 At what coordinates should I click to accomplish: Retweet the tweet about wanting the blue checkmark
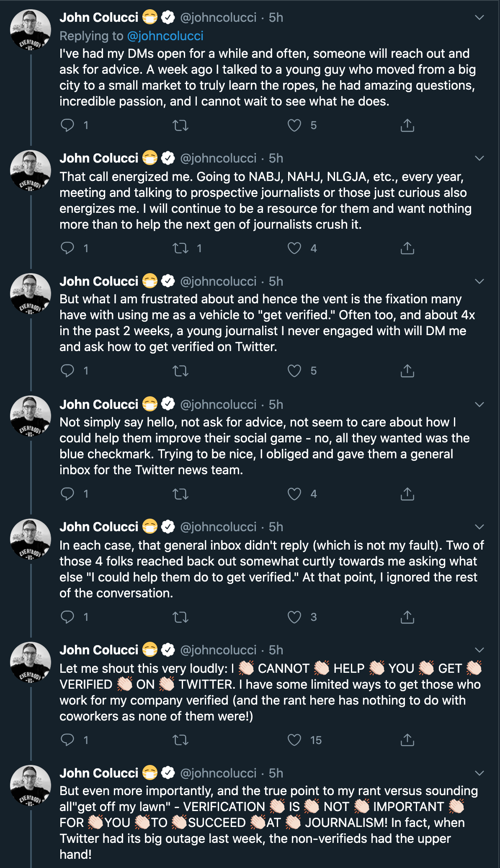(181, 494)
